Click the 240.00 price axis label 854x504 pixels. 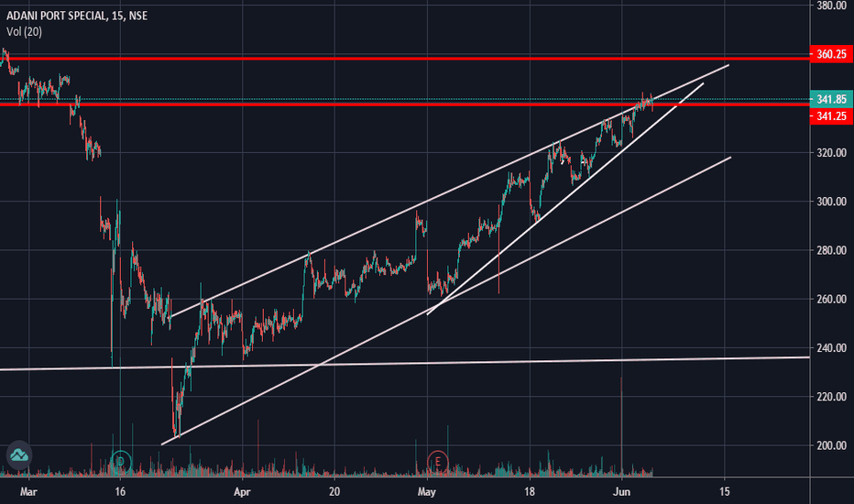point(831,347)
